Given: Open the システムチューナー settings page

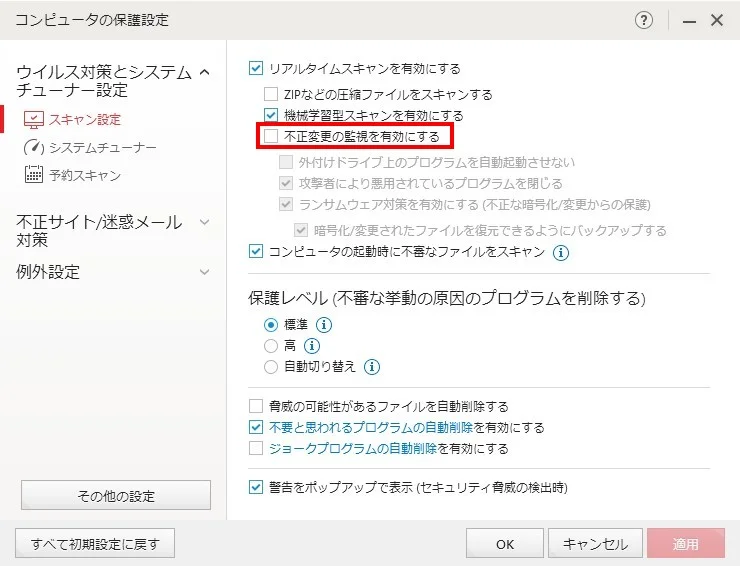Looking at the screenshot, I should tap(103, 148).
